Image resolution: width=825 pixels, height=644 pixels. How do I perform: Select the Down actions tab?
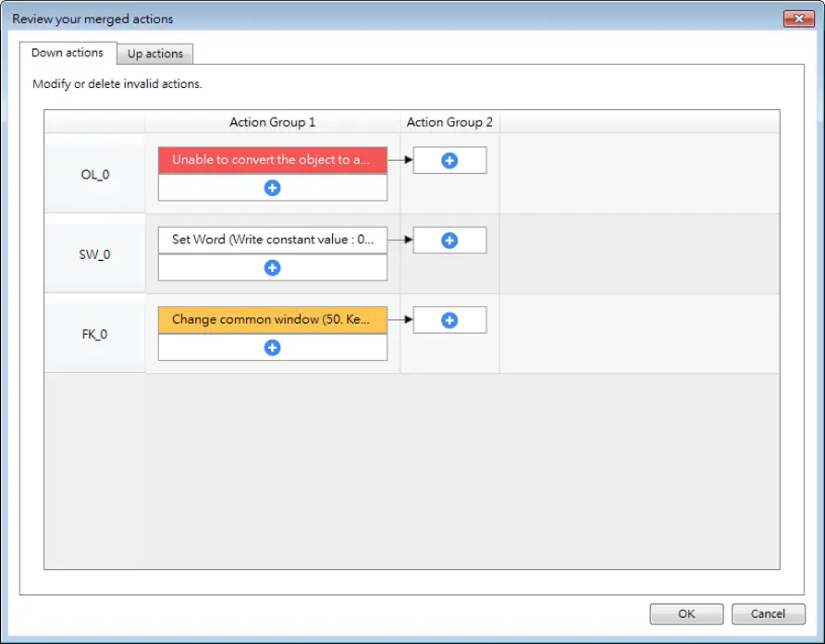(68, 53)
